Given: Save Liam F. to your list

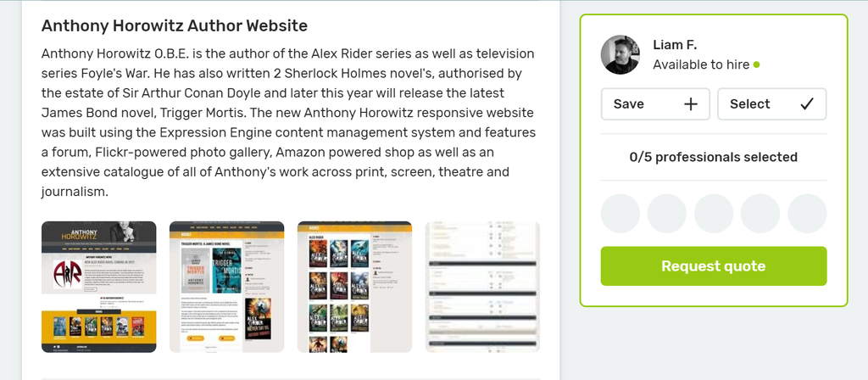Looking at the screenshot, I should [655, 104].
